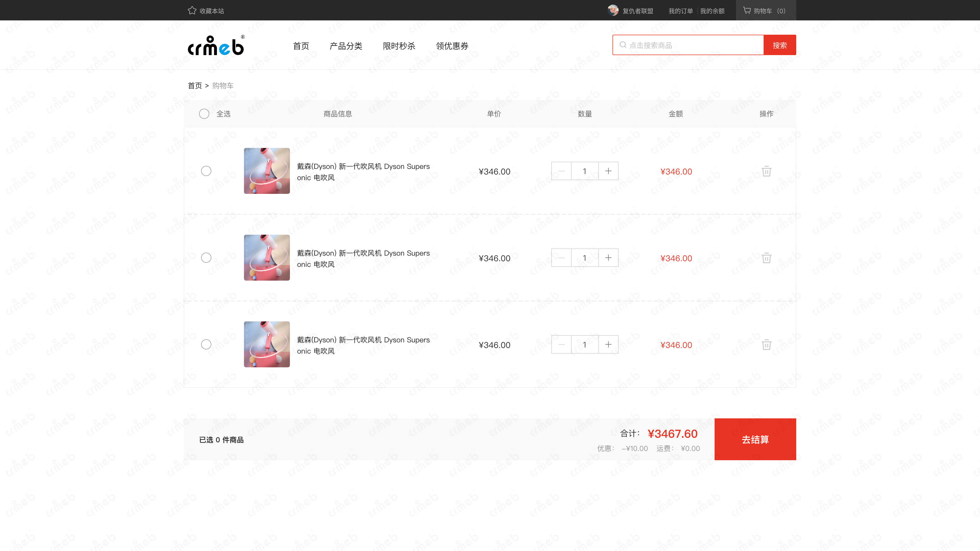Select the third Dyson product row
The height and width of the screenshot is (551, 980).
[206, 345]
